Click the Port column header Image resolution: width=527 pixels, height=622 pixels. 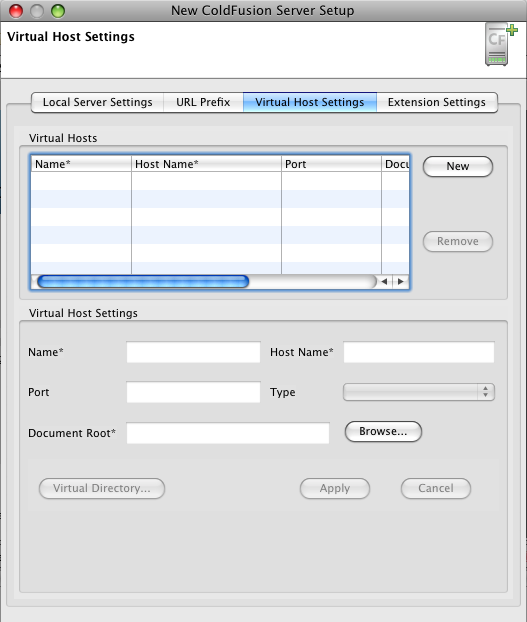[331, 164]
